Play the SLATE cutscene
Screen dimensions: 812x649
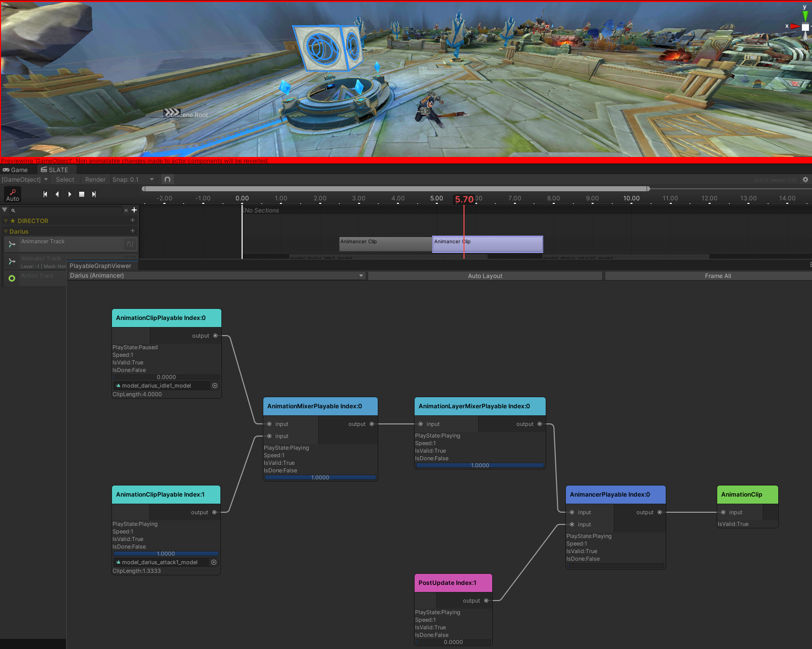(x=70, y=194)
